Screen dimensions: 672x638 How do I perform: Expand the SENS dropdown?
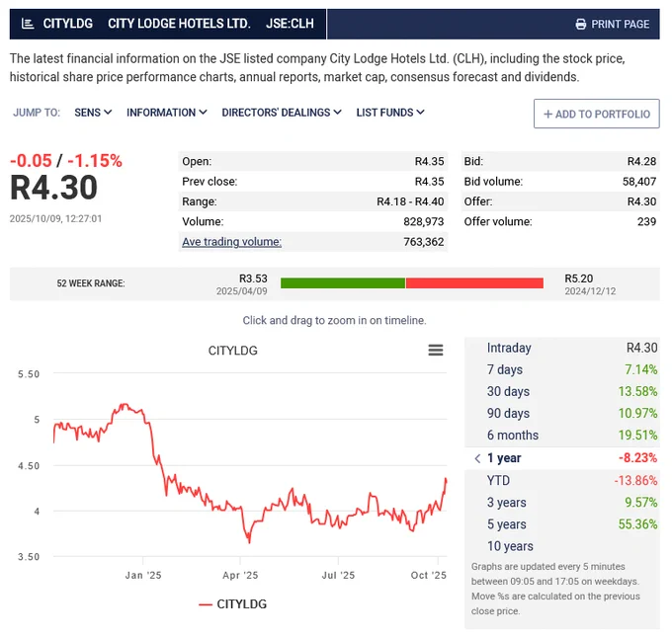93,113
